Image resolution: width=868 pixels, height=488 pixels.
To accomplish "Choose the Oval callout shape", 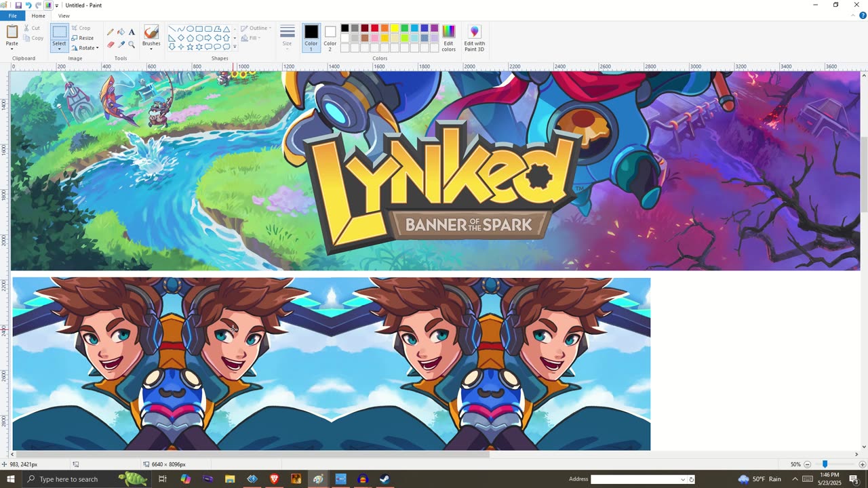I will [x=217, y=47].
